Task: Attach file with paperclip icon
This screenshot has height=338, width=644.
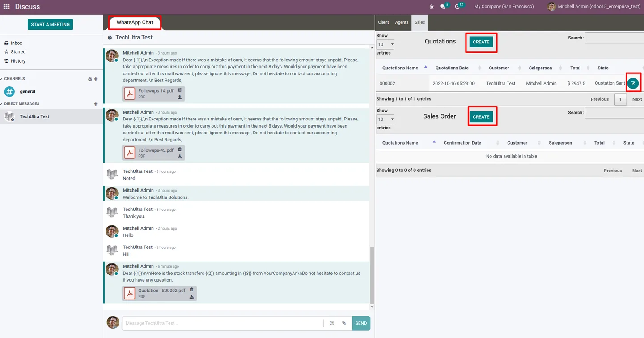Action: point(344,323)
